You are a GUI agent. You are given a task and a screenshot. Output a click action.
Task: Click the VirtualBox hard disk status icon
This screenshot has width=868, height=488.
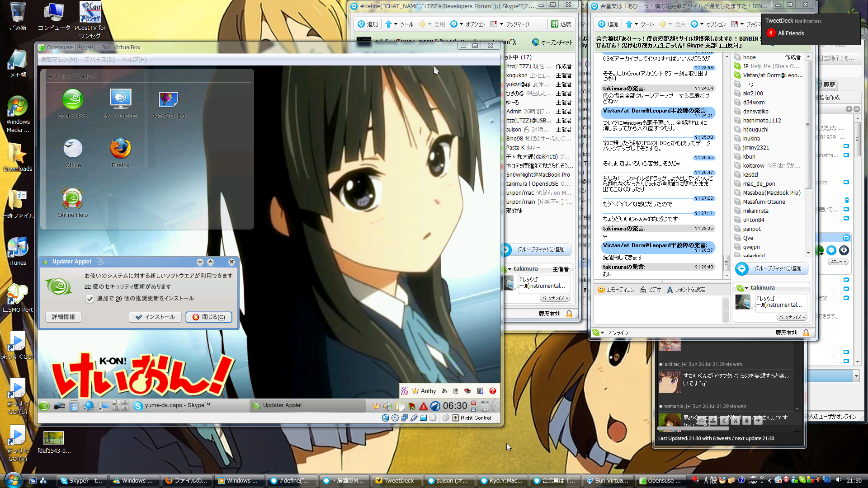click(385, 418)
